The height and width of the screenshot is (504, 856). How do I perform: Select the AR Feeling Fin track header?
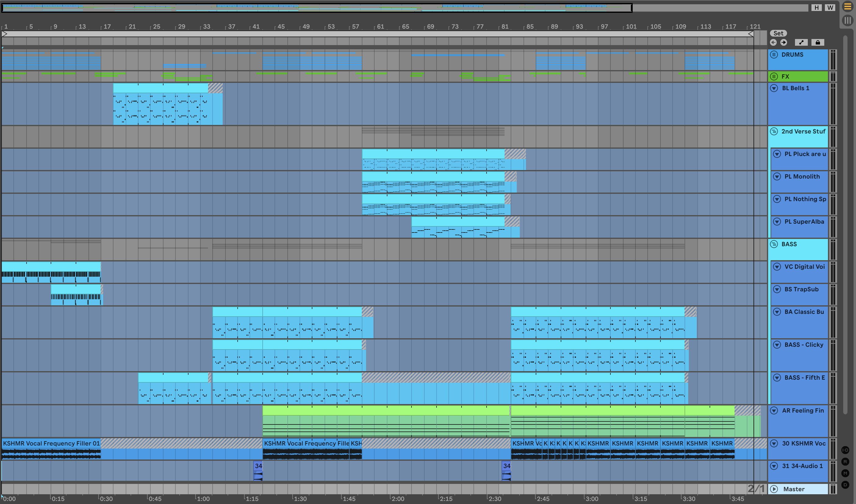pyautogui.click(x=802, y=410)
